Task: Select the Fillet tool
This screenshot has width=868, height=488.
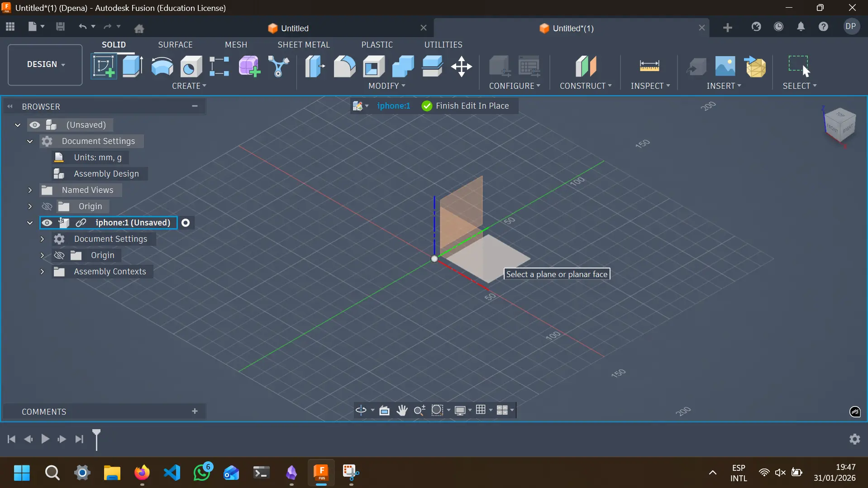Action: click(344, 67)
